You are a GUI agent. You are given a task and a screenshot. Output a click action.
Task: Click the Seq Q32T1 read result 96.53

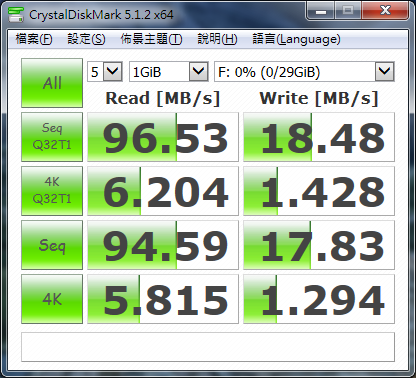tap(163, 137)
